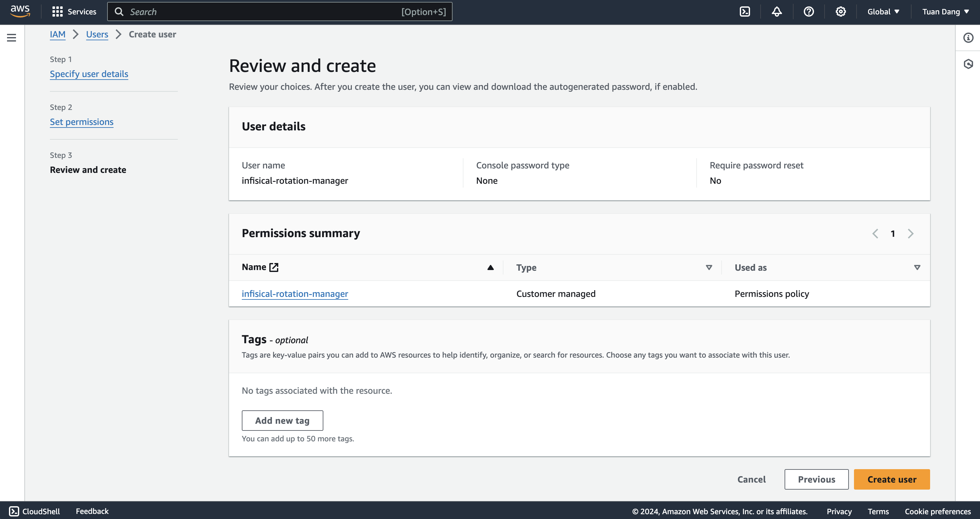Click the Permissions policy cell
The width and height of the screenshot is (980, 519).
[771, 294]
